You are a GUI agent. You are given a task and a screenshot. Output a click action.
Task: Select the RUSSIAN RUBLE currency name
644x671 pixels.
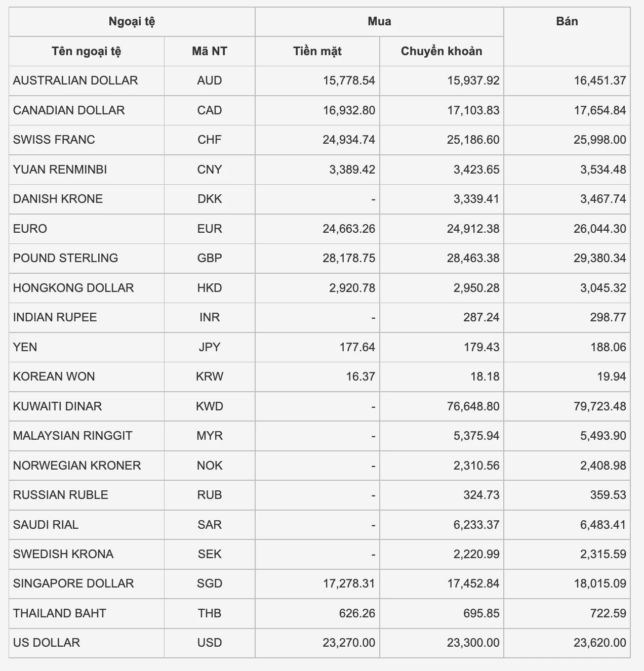point(61,495)
